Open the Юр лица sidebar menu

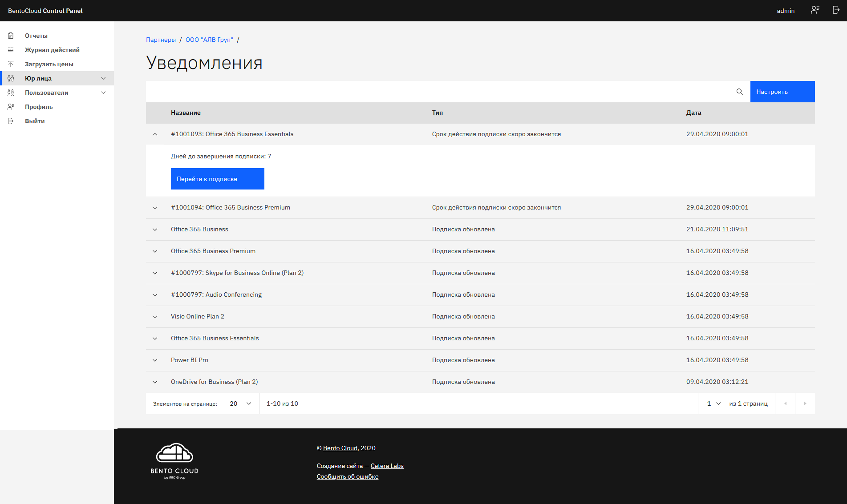(103, 78)
